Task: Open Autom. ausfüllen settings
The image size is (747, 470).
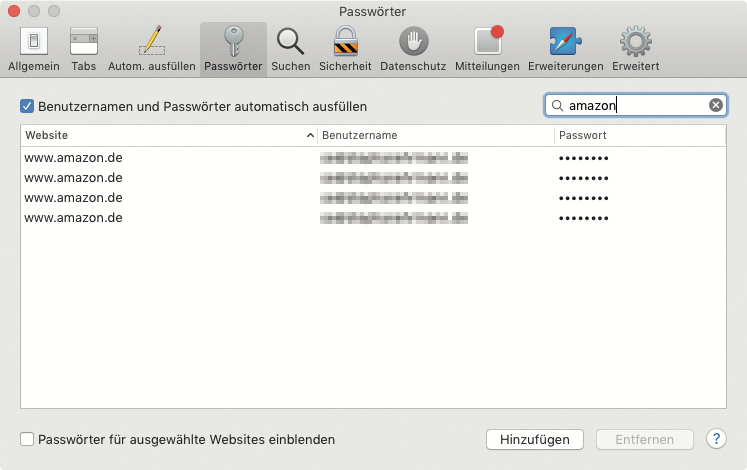Action: click(x=151, y=49)
